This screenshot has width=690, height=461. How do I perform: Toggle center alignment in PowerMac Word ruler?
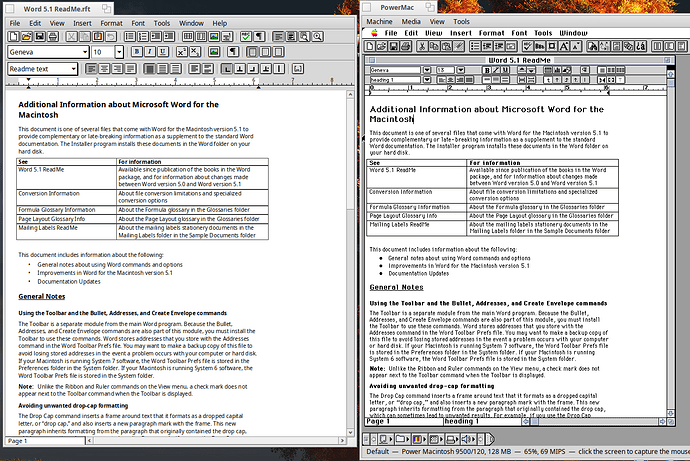[x=451, y=80]
